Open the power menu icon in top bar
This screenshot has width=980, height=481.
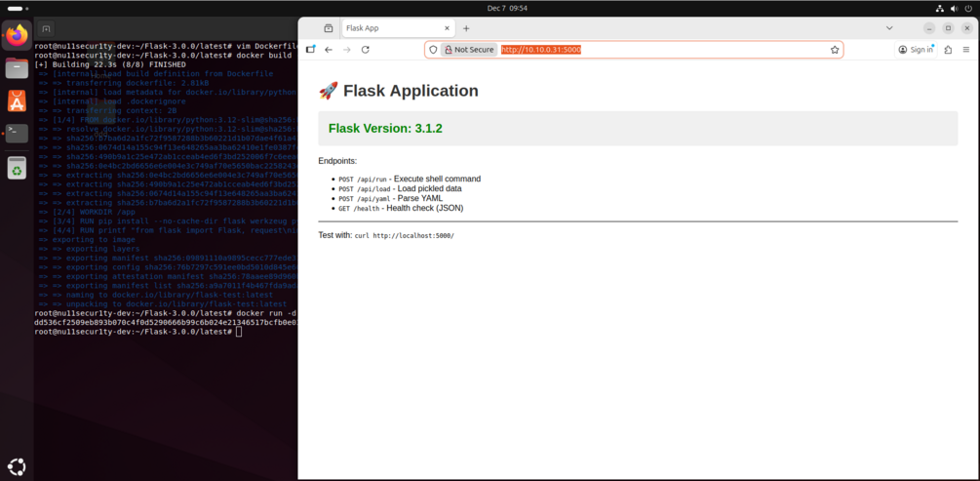click(x=968, y=8)
